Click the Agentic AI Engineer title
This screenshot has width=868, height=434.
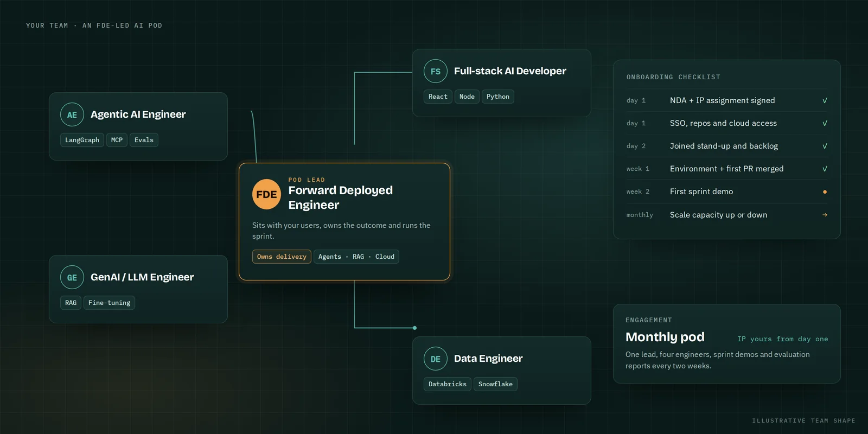[x=138, y=114]
